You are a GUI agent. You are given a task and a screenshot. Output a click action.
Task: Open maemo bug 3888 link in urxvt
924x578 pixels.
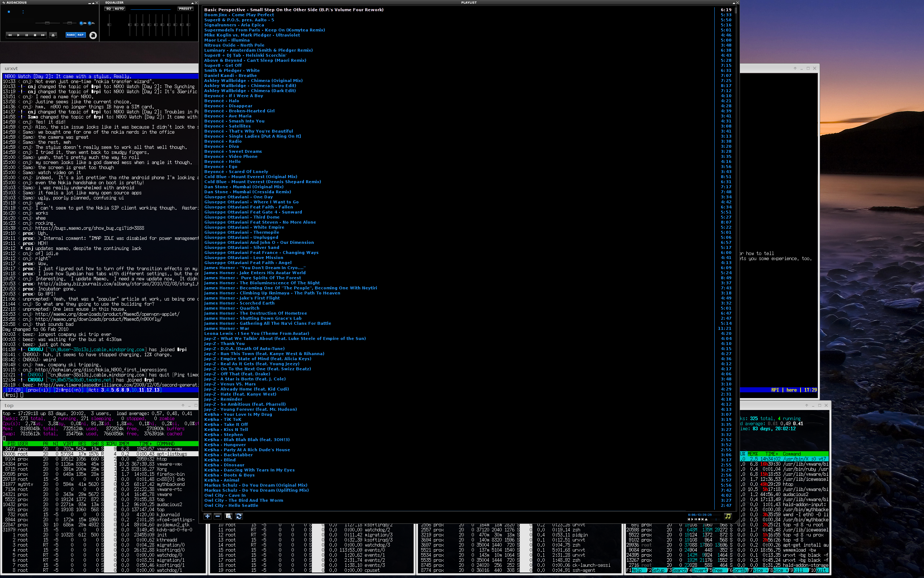click(x=90, y=228)
